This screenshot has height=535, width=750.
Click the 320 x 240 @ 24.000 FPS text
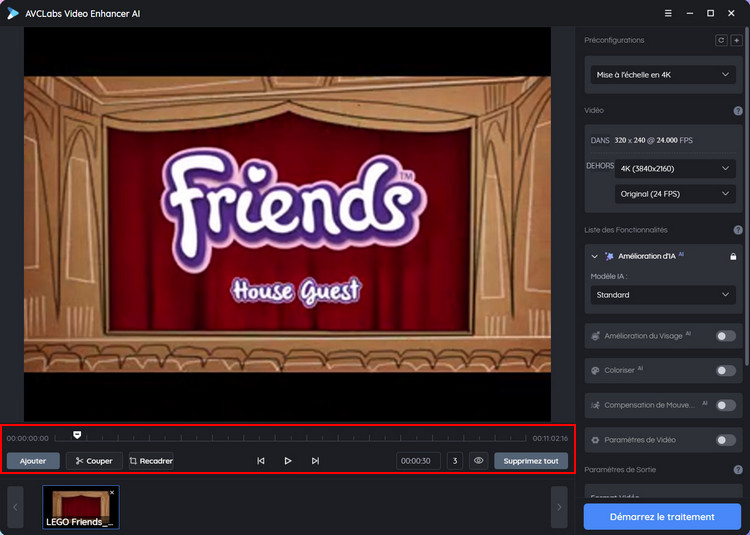click(653, 141)
